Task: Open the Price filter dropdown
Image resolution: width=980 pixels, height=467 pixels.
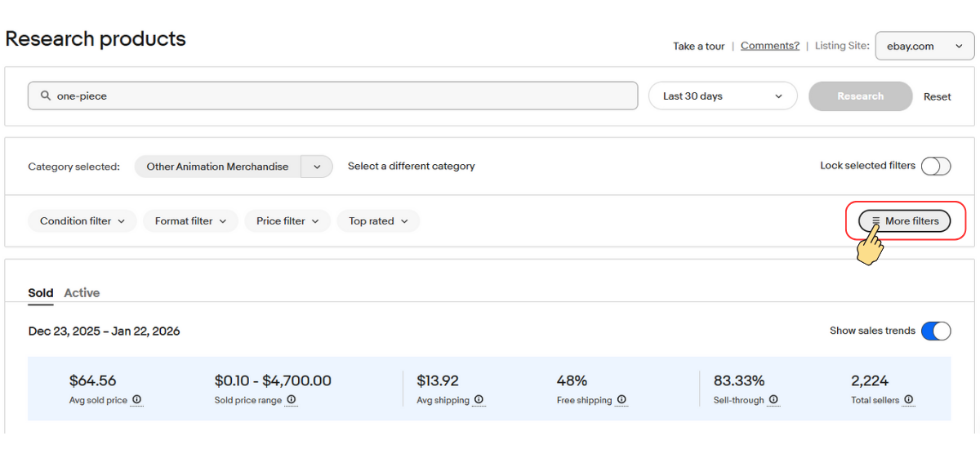Action: (287, 221)
